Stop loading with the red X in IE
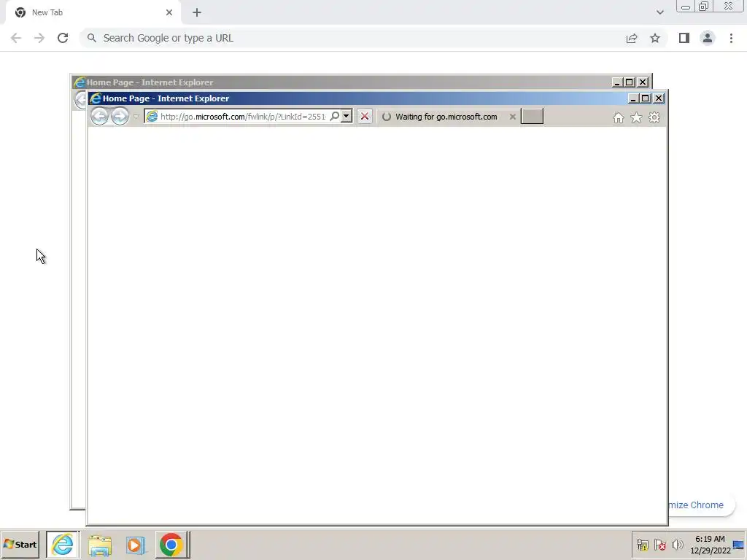747x560 pixels. (x=365, y=116)
